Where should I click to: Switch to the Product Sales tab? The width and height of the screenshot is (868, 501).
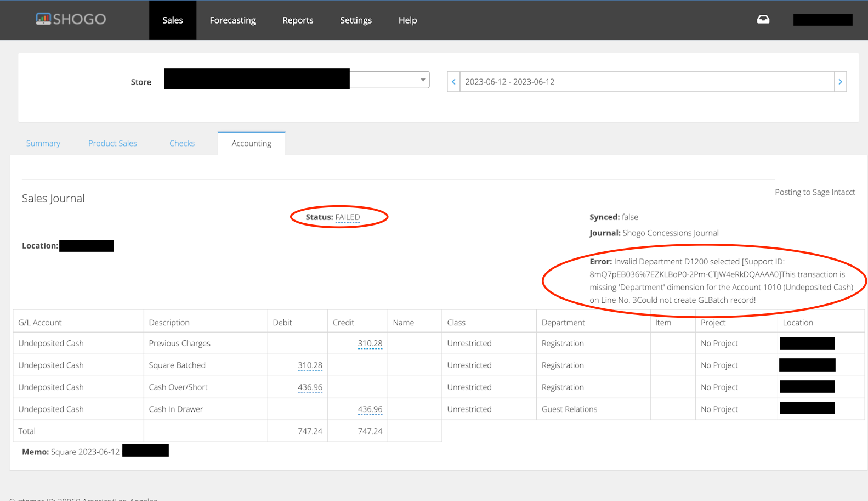pyautogui.click(x=112, y=143)
